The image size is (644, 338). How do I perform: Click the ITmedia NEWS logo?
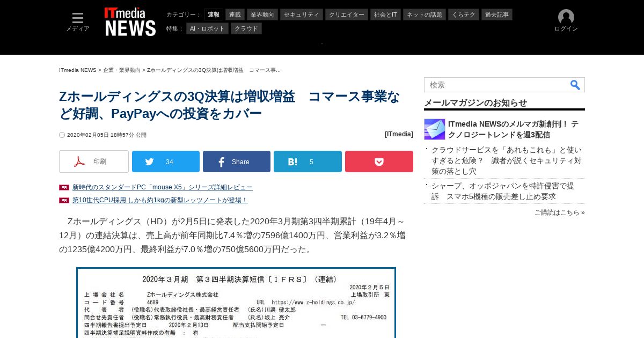pos(130,21)
